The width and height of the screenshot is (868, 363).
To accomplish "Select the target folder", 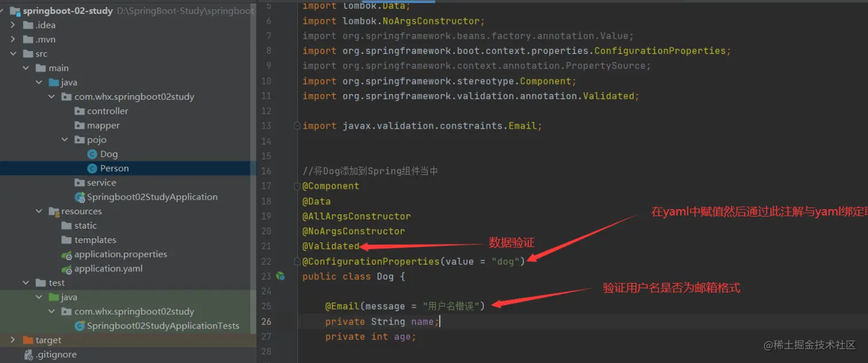I will (x=48, y=340).
